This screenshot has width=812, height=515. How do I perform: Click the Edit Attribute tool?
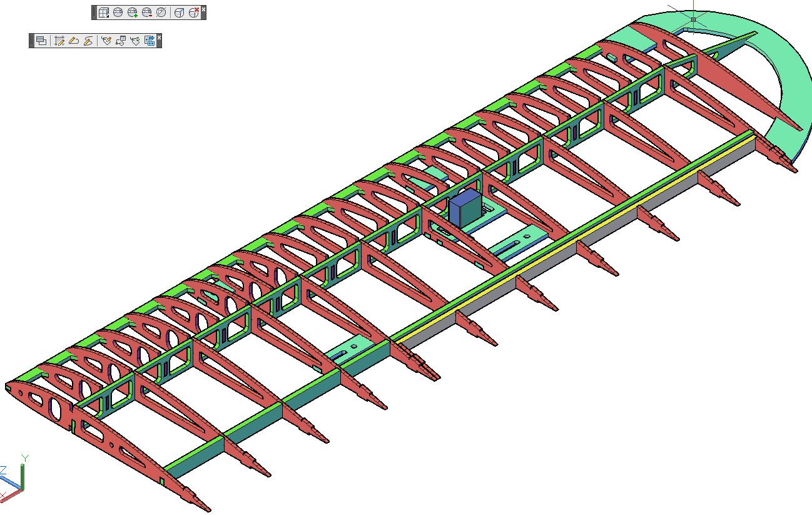pyautogui.click(x=106, y=41)
